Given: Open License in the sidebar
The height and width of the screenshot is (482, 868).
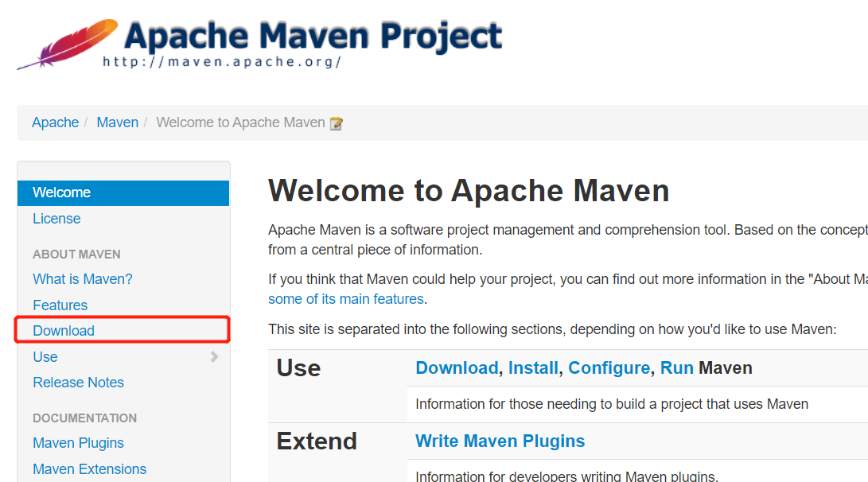Looking at the screenshot, I should click(x=56, y=219).
